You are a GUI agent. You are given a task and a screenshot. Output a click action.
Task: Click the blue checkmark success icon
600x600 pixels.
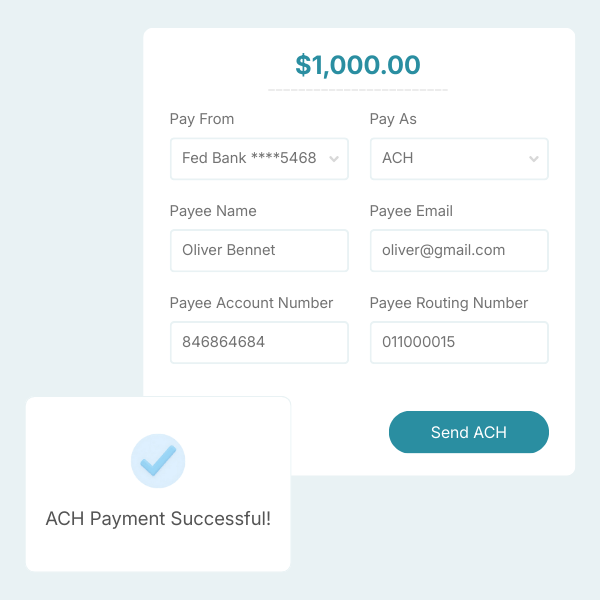pyautogui.click(x=158, y=461)
